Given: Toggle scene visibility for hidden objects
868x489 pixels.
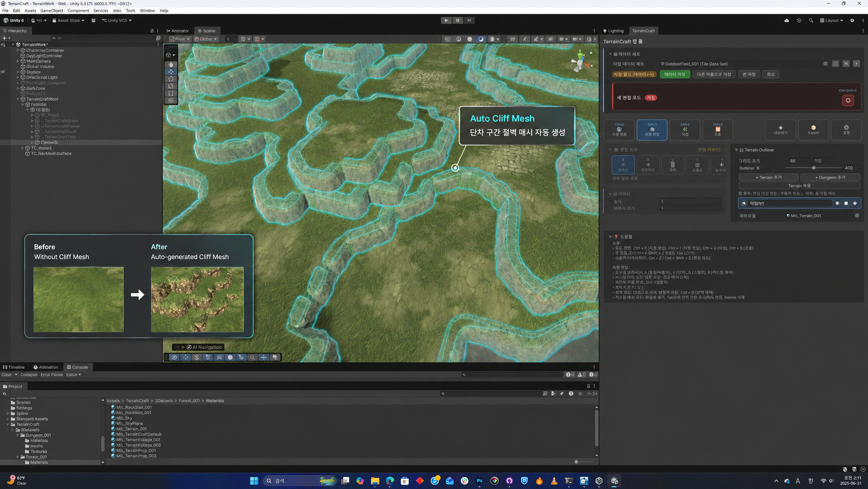Looking at the screenshot, I should (x=551, y=39).
